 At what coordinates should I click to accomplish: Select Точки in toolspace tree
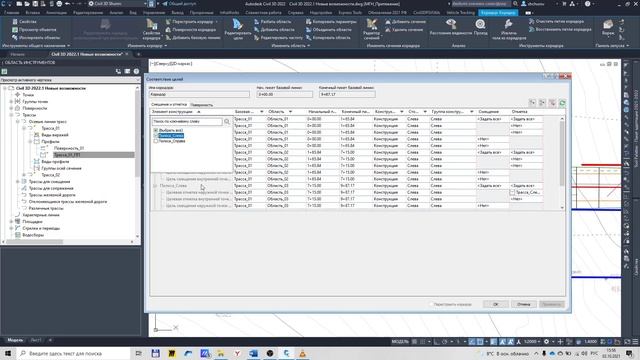tap(28, 95)
